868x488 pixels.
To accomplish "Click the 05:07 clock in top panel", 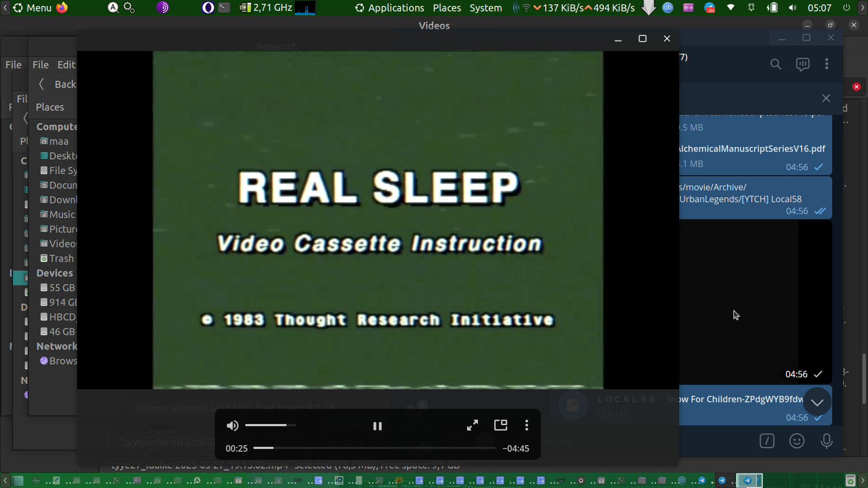I will 819,8.
